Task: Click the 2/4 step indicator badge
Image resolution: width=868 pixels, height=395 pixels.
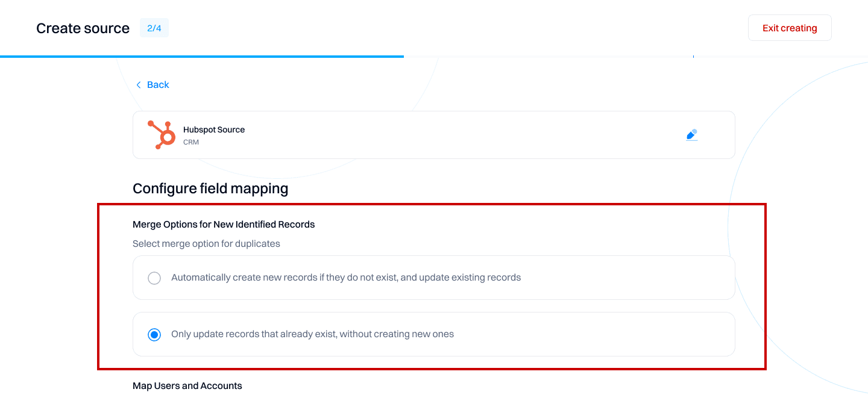Action: point(154,28)
